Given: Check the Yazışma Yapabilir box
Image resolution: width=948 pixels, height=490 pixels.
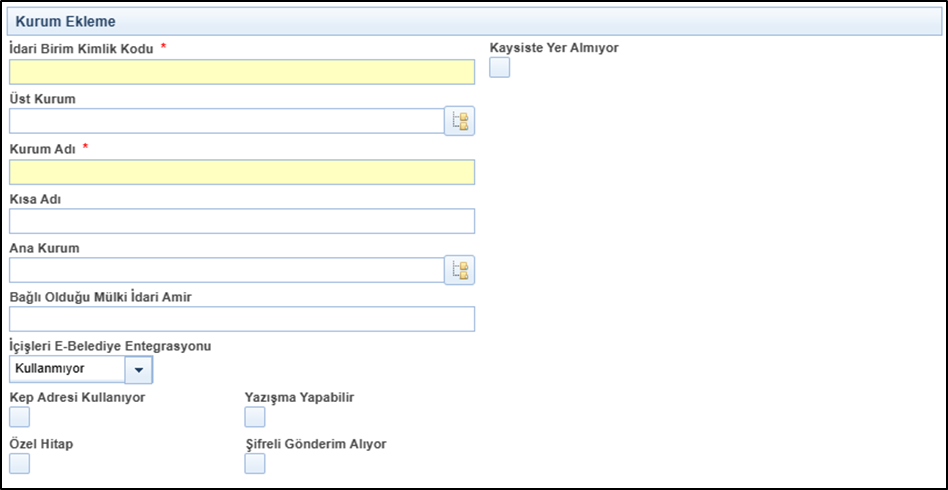Looking at the screenshot, I should click(x=255, y=417).
